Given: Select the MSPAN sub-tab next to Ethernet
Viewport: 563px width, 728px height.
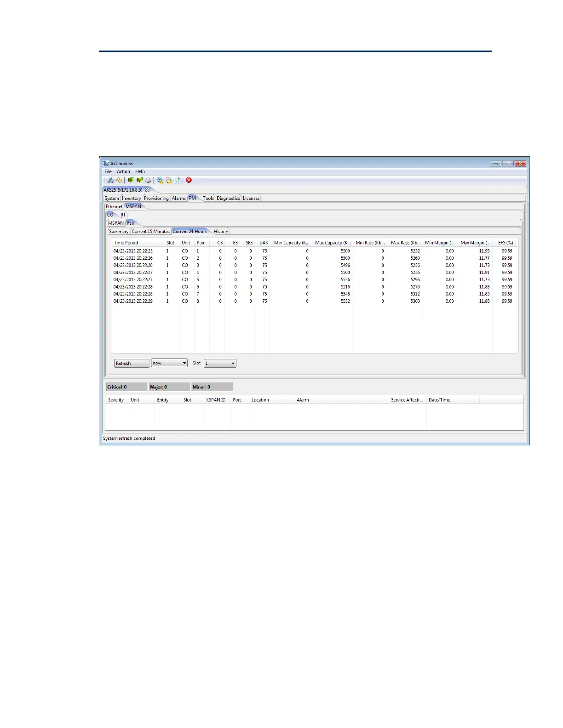Looking at the screenshot, I should (133, 206).
